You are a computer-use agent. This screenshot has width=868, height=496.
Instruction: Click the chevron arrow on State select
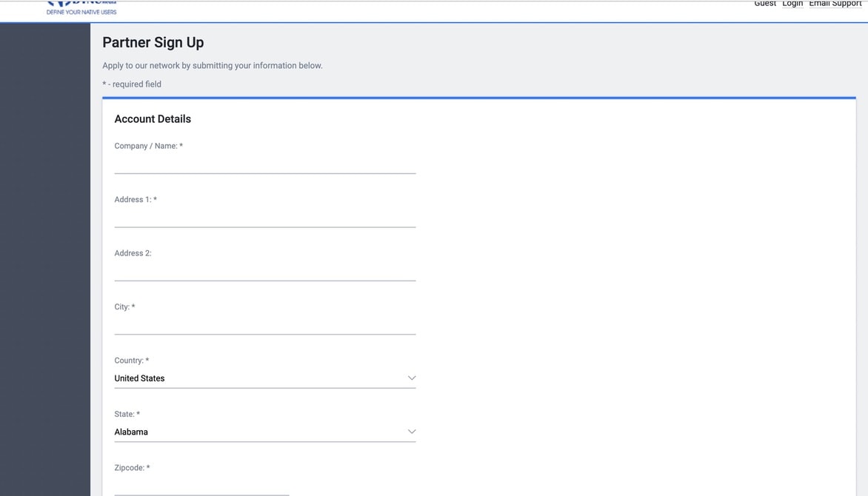pyautogui.click(x=412, y=432)
